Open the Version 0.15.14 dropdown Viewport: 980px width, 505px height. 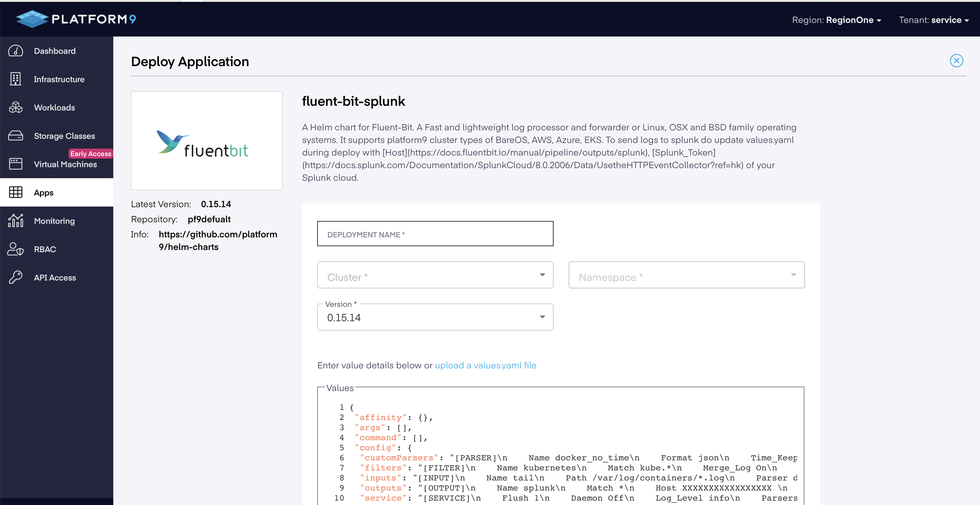tap(435, 317)
